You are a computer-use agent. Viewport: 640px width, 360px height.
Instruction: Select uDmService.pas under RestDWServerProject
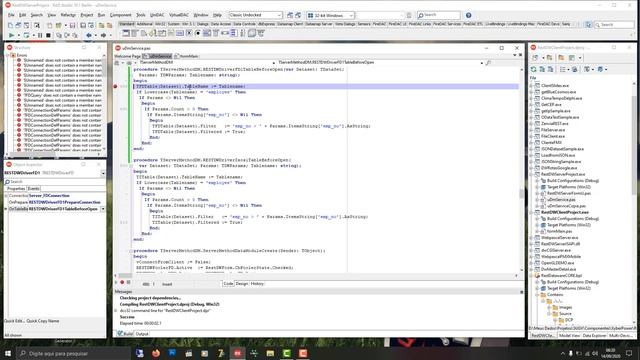tap(561, 200)
